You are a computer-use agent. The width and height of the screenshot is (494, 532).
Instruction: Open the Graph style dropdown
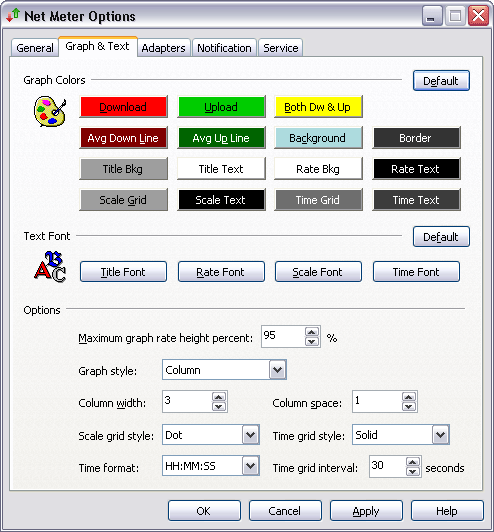coord(278,369)
